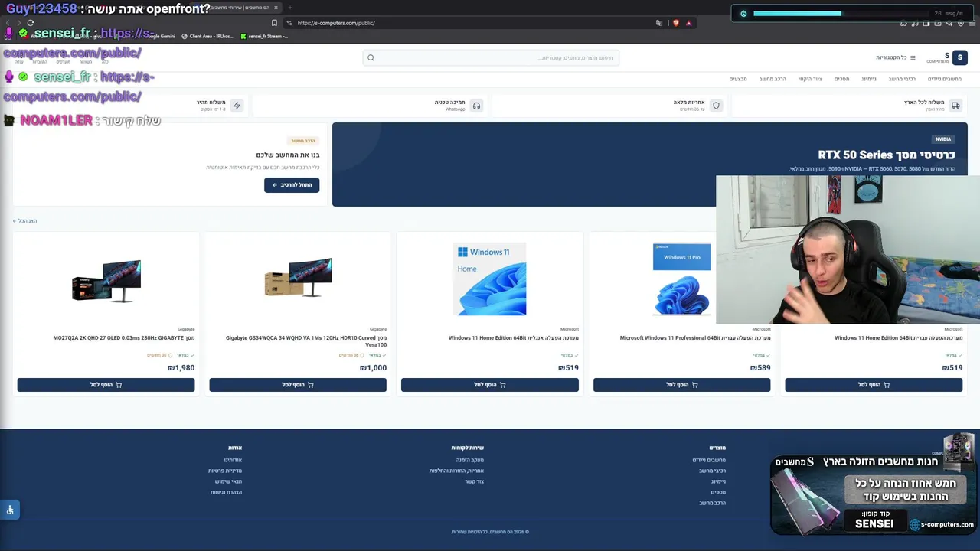The image size is (980, 551).
Task: Add Windows 11 Professional 64Bit to cart
Action: pyautogui.click(x=681, y=385)
